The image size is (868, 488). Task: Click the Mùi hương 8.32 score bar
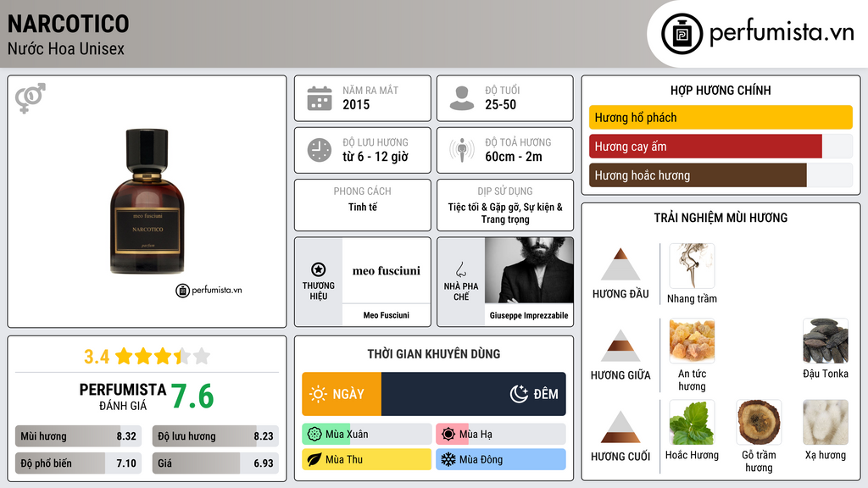79,436
